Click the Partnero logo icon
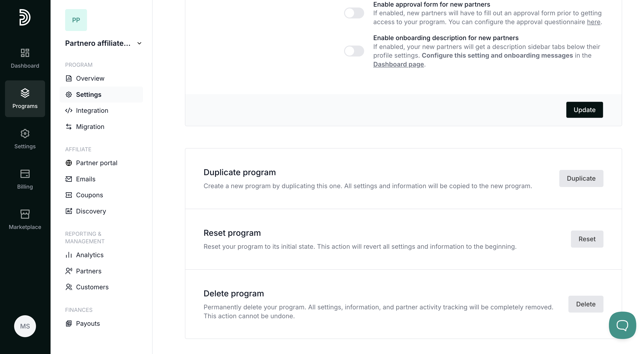The height and width of the screenshot is (354, 644). [25, 17]
